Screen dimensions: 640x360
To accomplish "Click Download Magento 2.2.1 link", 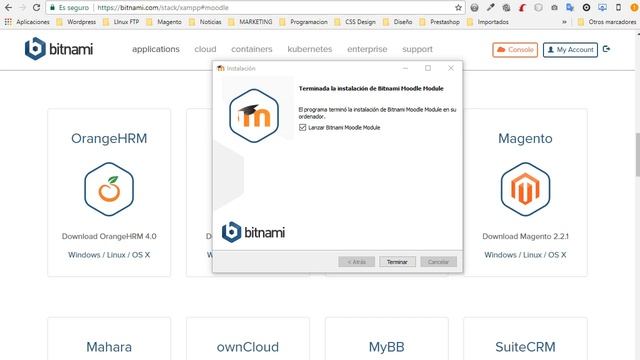I will pos(525,236).
